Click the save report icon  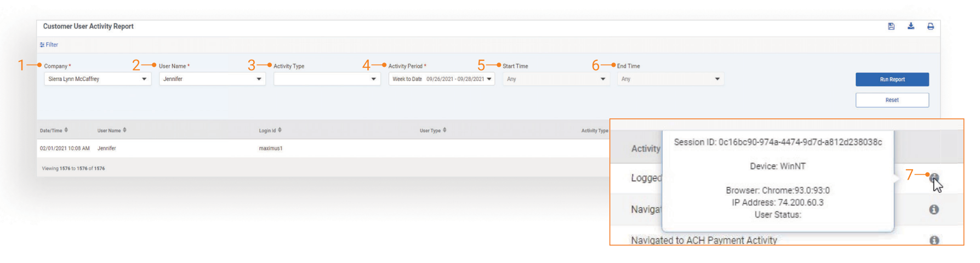pyautogui.click(x=891, y=26)
